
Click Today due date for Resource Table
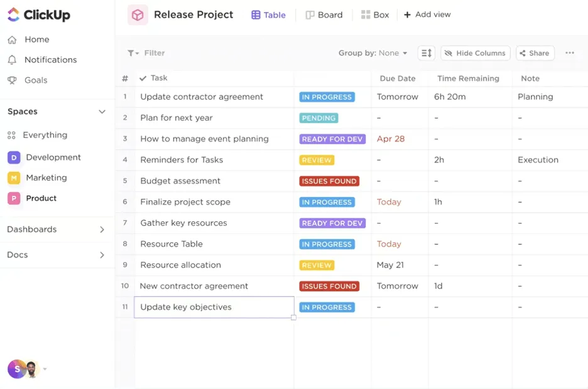[389, 244]
